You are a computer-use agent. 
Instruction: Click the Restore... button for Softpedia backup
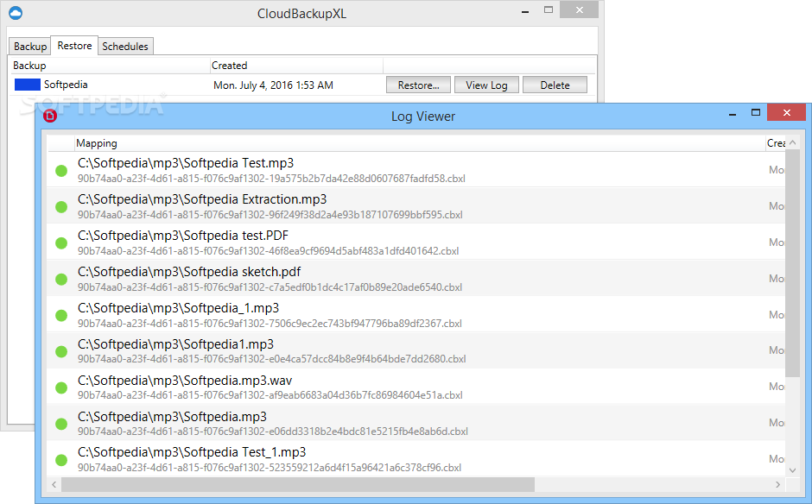point(418,85)
